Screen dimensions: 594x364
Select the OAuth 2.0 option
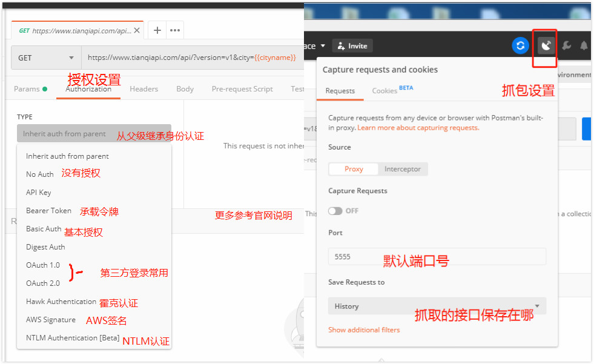click(x=43, y=283)
